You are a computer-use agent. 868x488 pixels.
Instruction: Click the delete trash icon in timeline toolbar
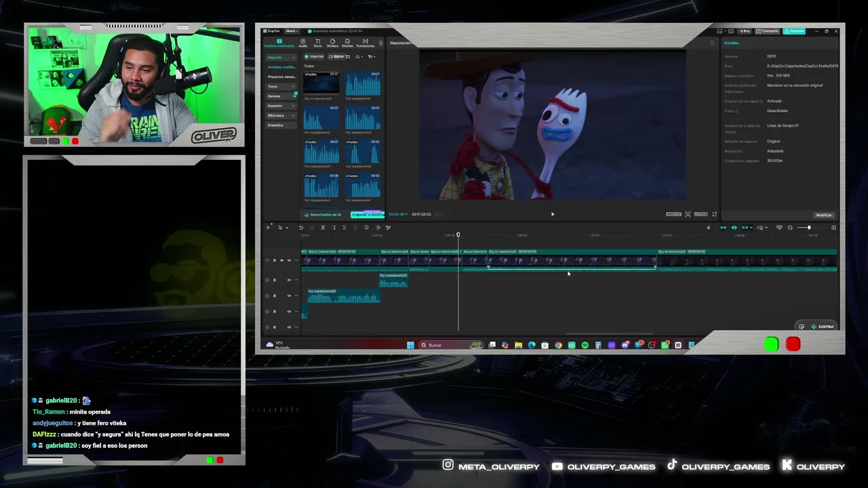[355, 228]
